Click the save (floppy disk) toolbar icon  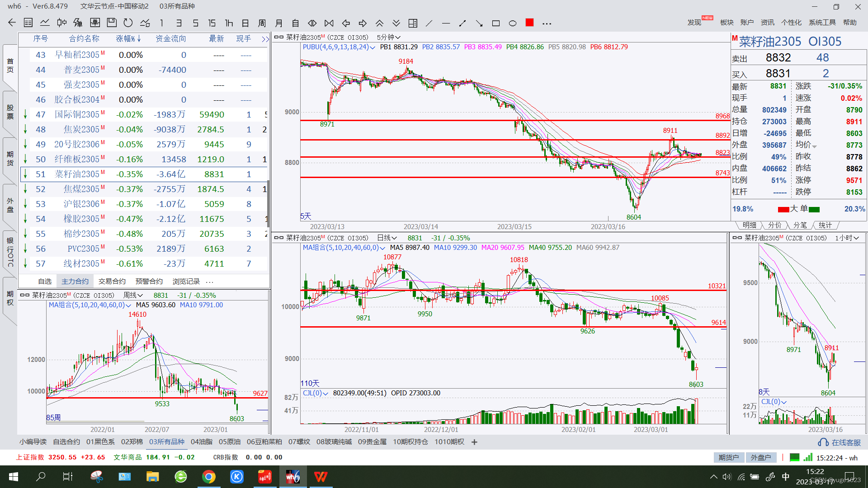112,23
